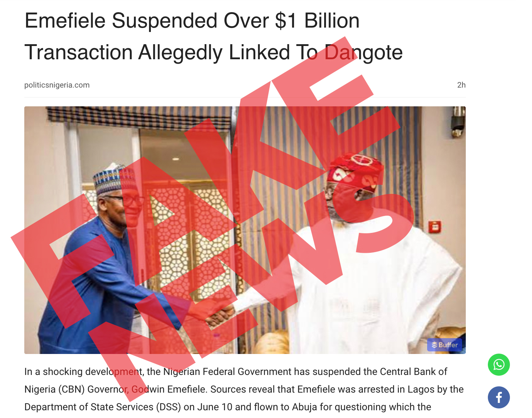Click the 2h timestamp label
532x418 pixels.
click(x=461, y=85)
